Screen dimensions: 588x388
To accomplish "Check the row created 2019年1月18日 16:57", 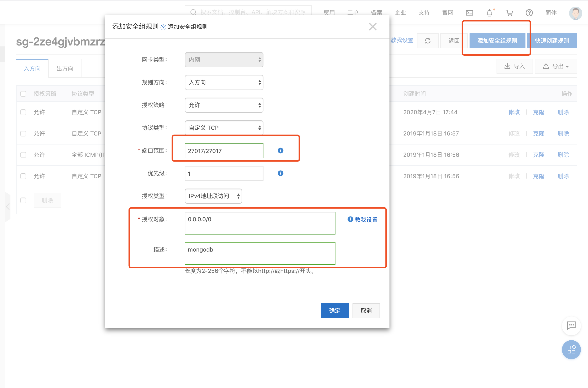I will coord(23,134).
